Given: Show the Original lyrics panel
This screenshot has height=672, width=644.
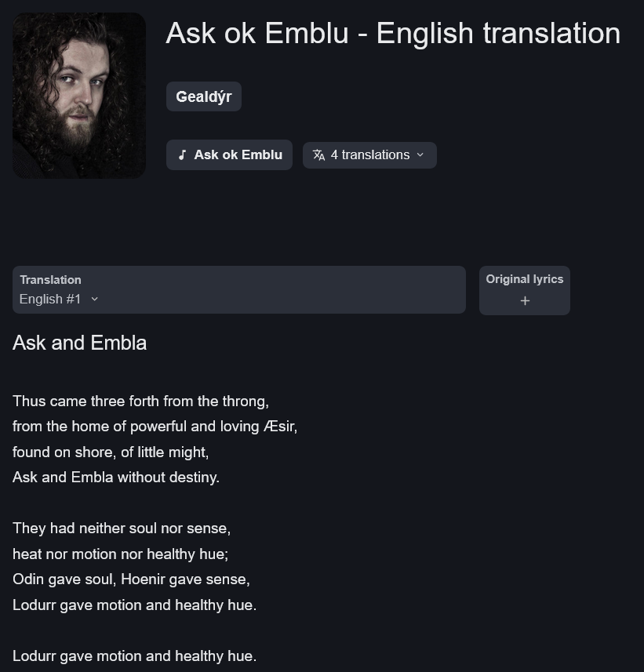Looking at the screenshot, I should (524, 290).
